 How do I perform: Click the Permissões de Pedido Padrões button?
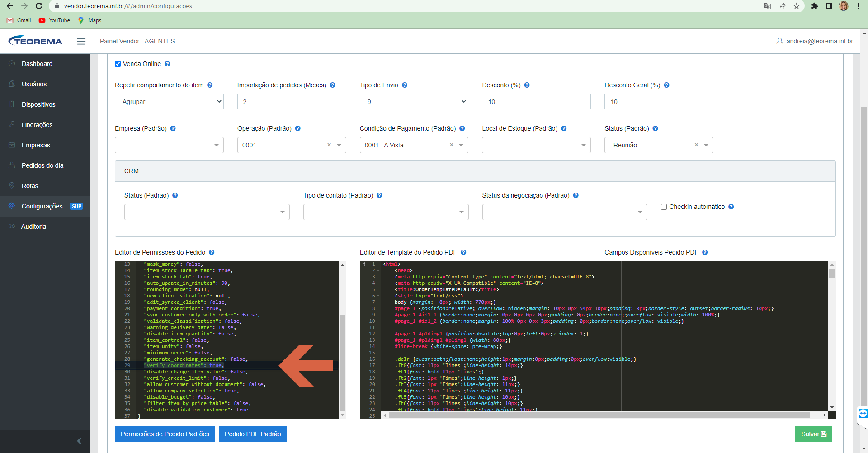tap(165, 434)
